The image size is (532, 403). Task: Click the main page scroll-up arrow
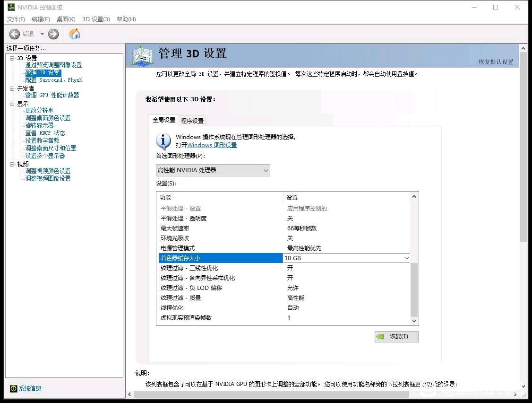pyautogui.click(x=523, y=49)
